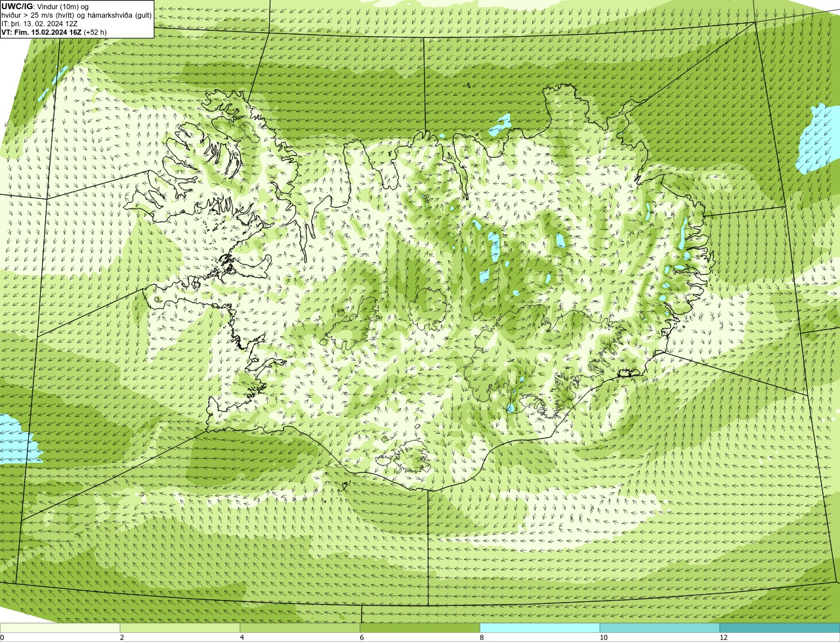Click the '12' label on the color scale

click(723, 637)
